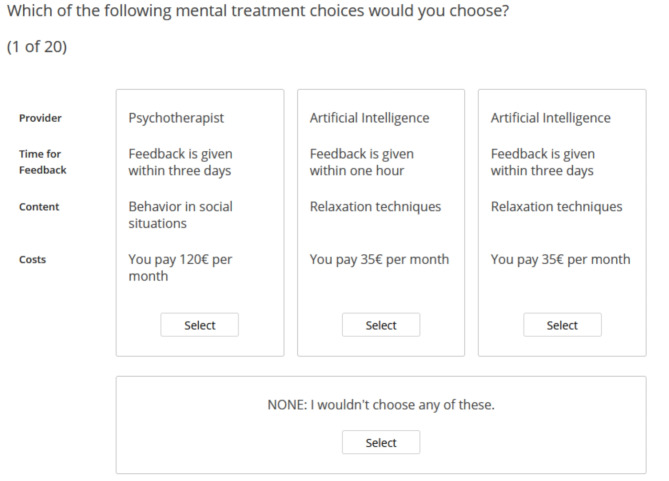
Task: Select the AI option with three-day feedback
Action: click(x=561, y=325)
